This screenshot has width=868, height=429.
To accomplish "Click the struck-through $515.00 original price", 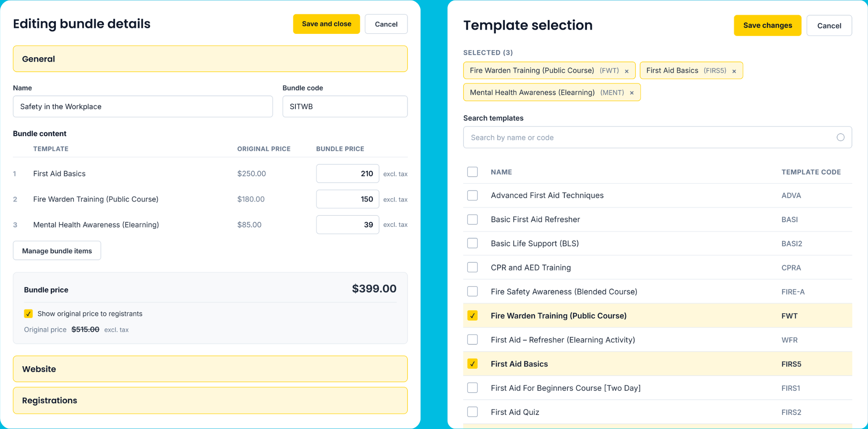I will [x=85, y=329].
